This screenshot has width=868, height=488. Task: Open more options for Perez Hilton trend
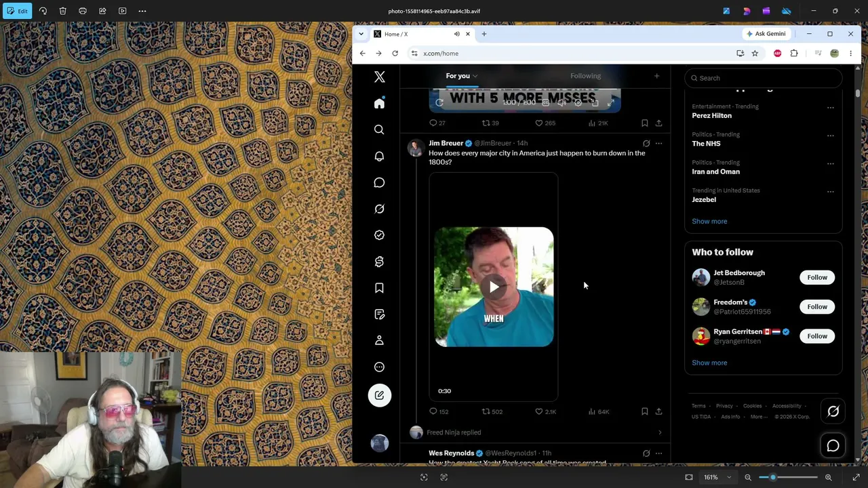pyautogui.click(x=831, y=107)
